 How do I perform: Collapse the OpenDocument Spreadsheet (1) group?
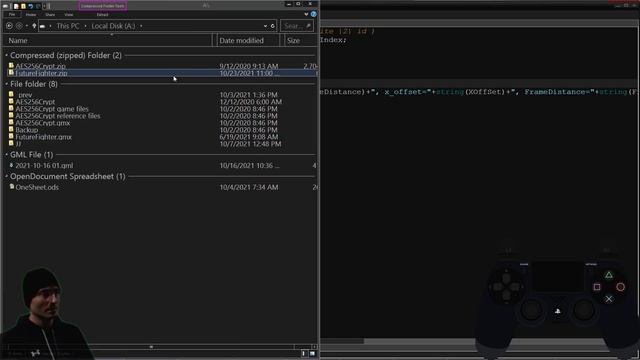[x=7, y=176]
